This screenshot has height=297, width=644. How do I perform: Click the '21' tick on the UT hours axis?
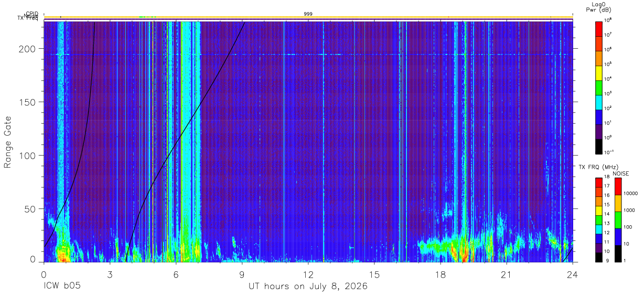pos(507,274)
